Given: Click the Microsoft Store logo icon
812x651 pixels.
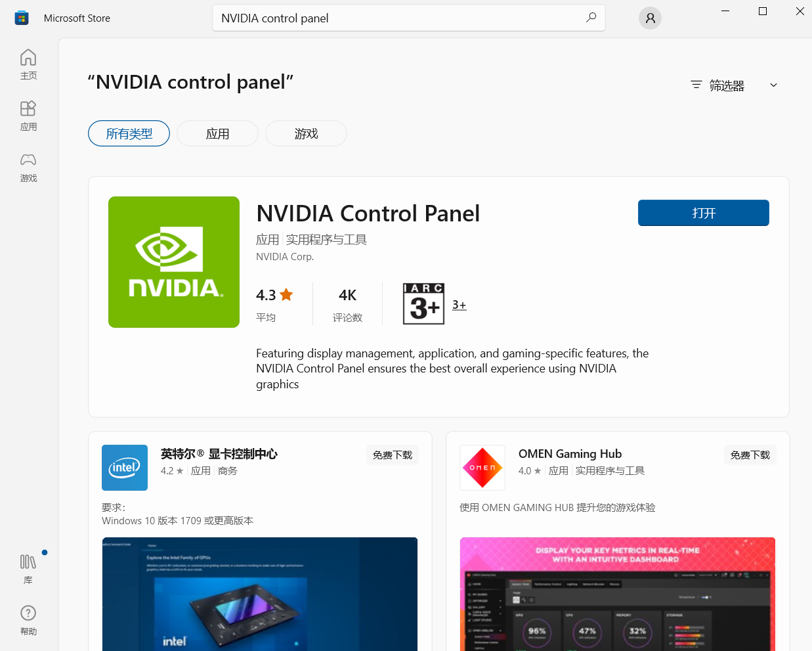Looking at the screenshot, I should [22, 18].
